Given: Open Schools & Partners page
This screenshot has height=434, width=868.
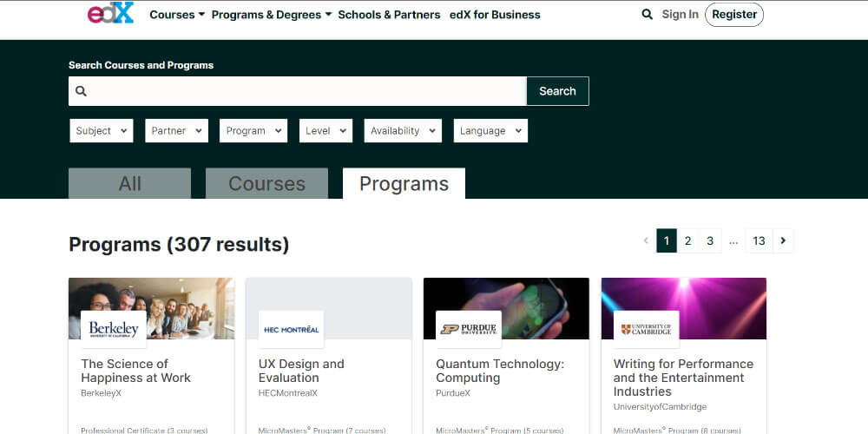Looking at the screenshot, I should 389,15.
